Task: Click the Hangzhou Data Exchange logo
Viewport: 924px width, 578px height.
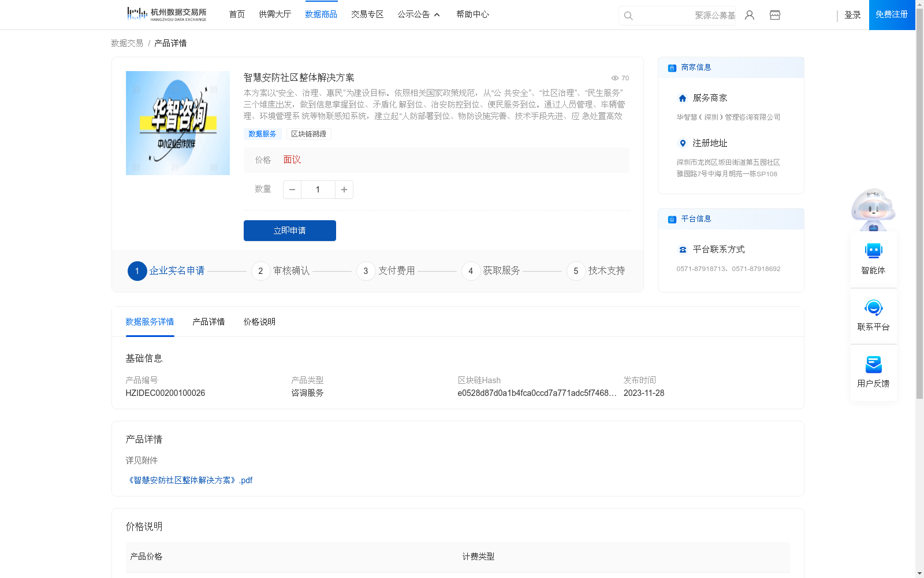Action: [x=166, y=14]
